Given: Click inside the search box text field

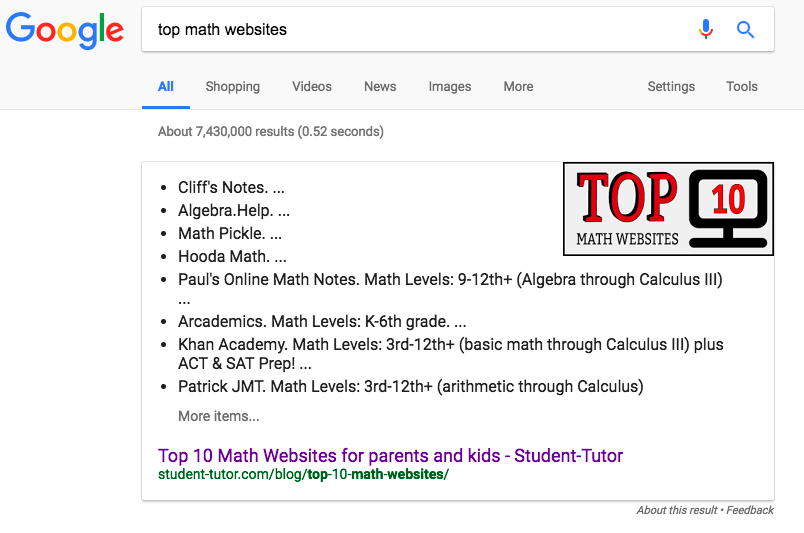Looking at the screenshot, I should click(420, 29).
